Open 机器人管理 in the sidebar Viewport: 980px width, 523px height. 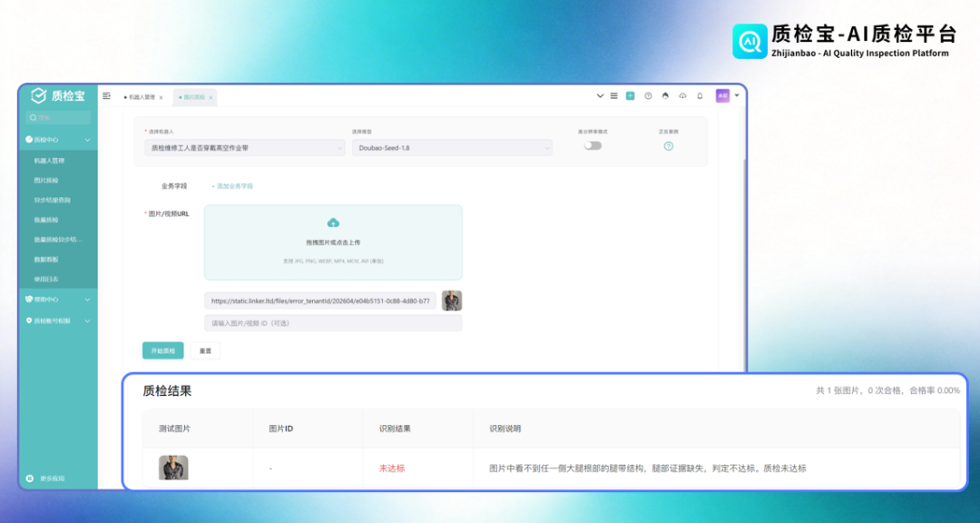click(x=49, y=161)
